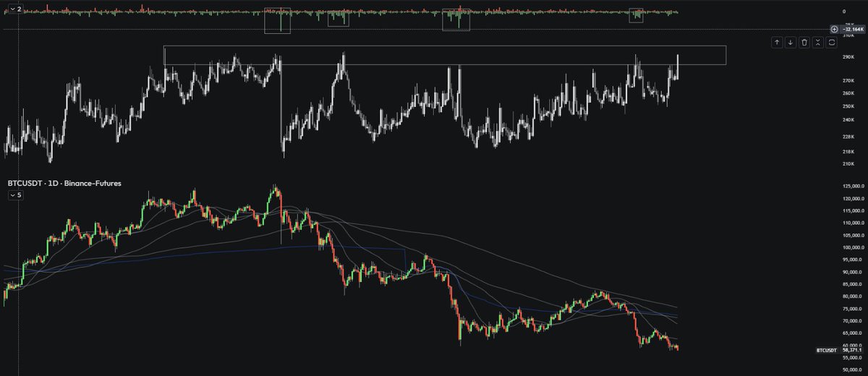Click the 100,000.0 price axis label
This screenshot has height=376, width=868.
(853, 247)
